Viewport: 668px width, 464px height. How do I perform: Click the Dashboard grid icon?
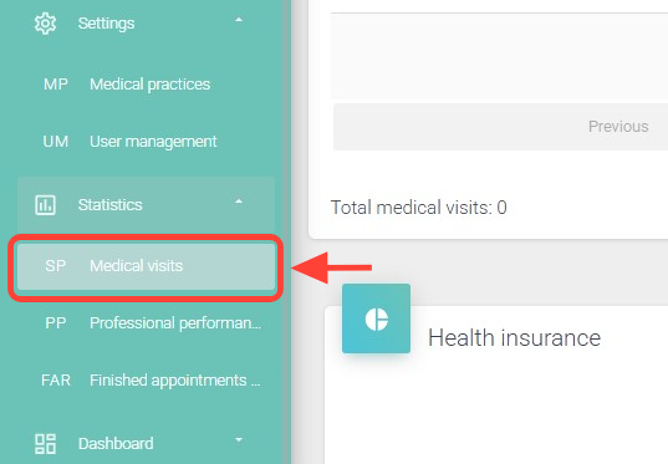click(x=45, y=443)
